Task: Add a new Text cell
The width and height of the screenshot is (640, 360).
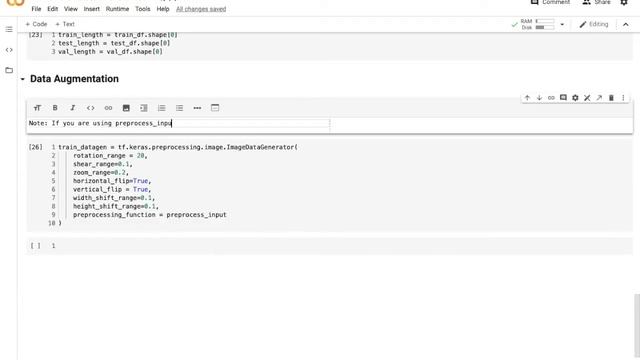Action: [x=65, y=24]
